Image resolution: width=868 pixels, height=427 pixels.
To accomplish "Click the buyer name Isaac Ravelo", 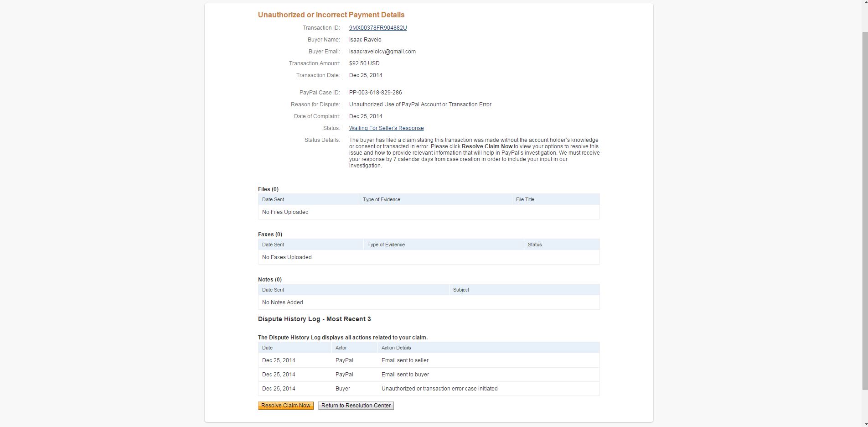I will (365, 40).
